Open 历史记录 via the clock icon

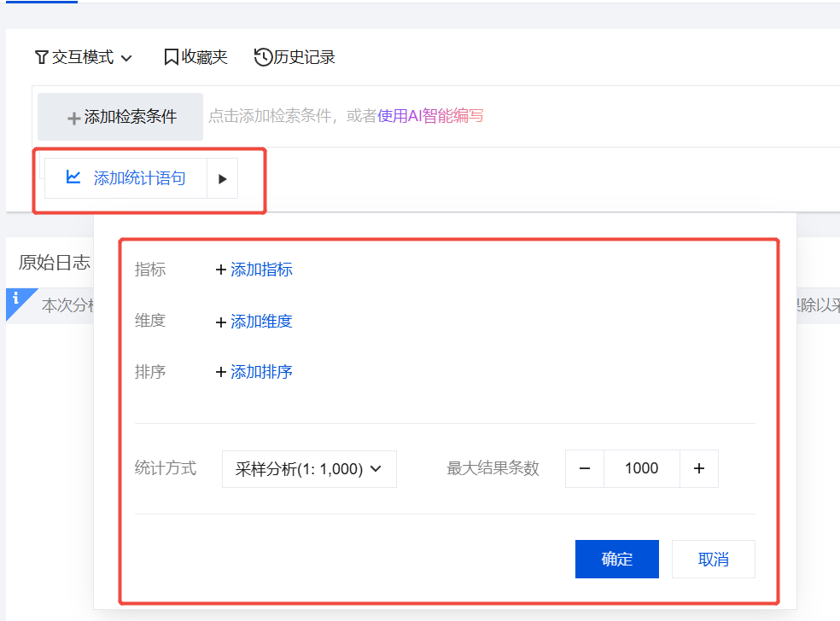pos(263,57)
